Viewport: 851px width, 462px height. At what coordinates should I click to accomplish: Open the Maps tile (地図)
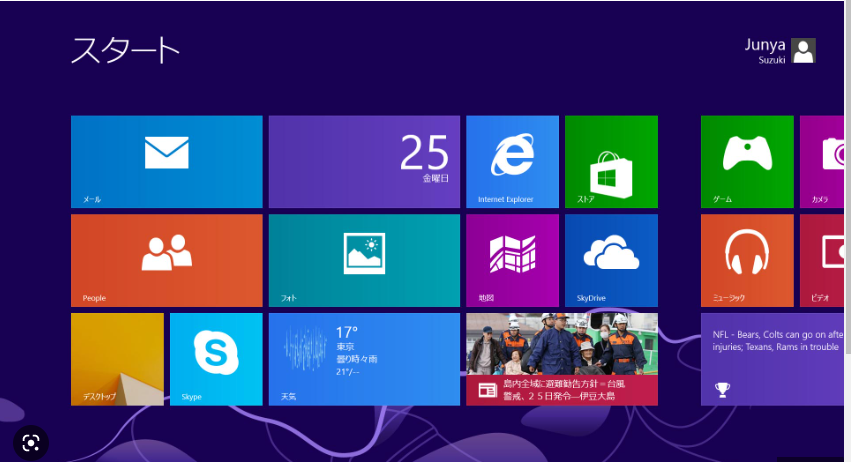pos(512,260)
